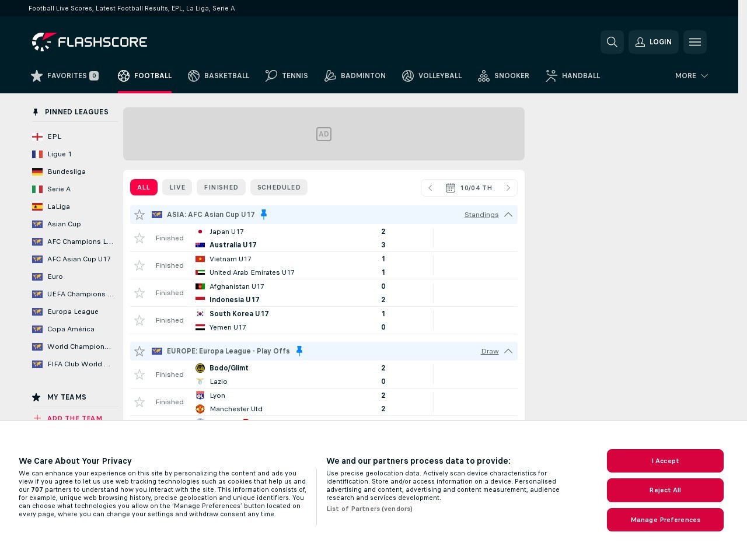Viewport: 747px width, 560px height.
Task: Open the Favorites tab
Action: [x=64, y=76]
